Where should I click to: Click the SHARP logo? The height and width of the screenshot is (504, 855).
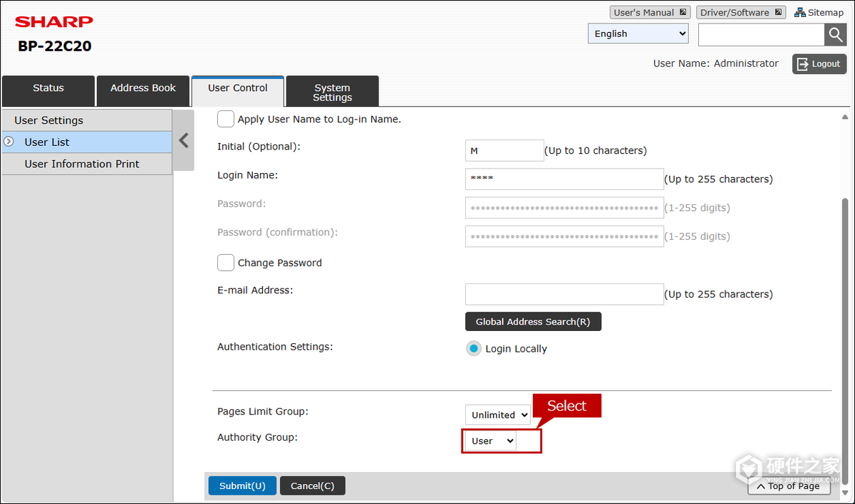[x=54, y=21]
